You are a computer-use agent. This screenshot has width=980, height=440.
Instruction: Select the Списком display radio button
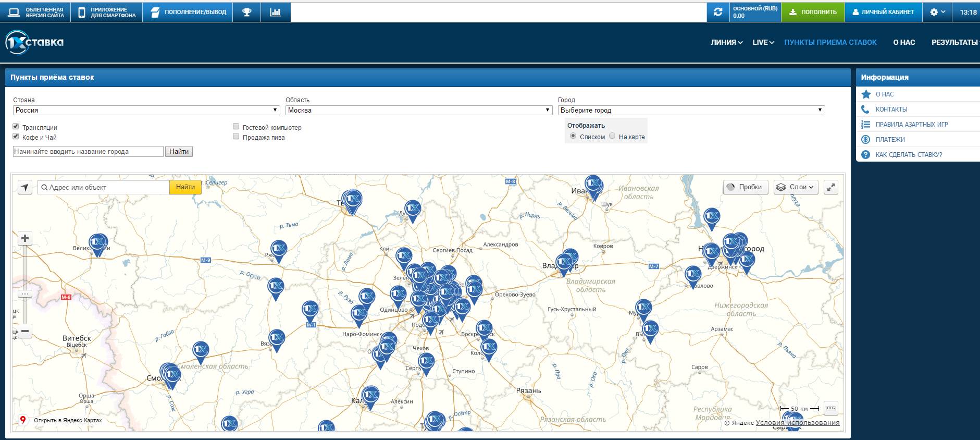click(573, 136)
